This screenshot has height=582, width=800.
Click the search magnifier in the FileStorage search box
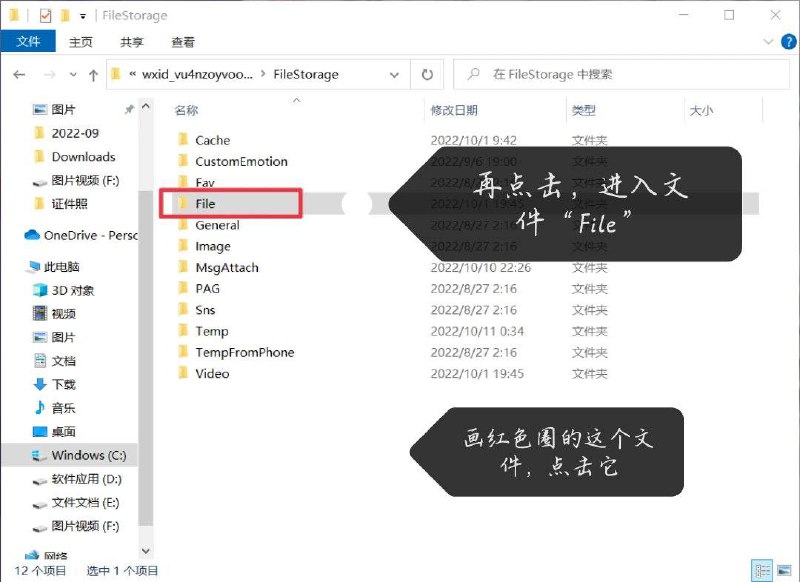click(x=475, y=75)
